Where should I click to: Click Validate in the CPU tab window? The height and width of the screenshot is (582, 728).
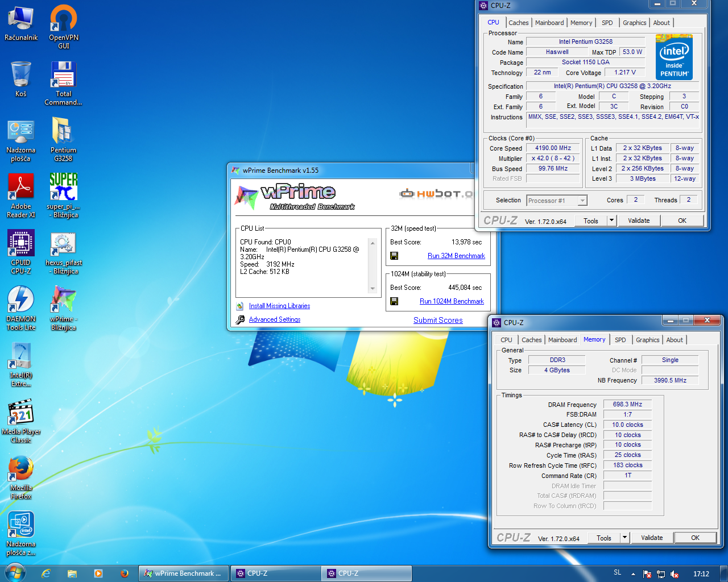639,221
